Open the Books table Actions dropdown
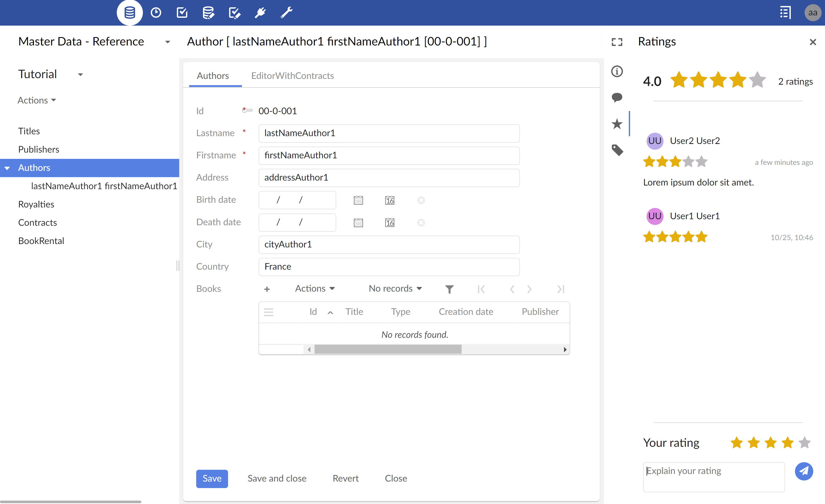The image size is (825, 504). pos(314,289)
